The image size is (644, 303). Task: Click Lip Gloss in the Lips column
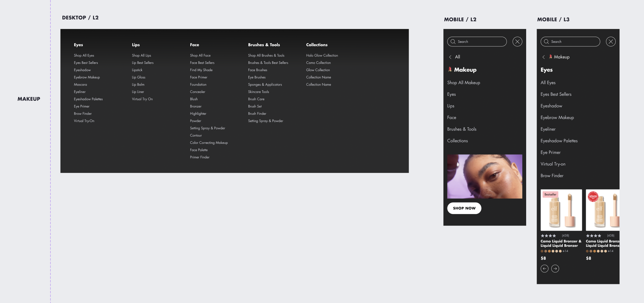pos(139,78)
